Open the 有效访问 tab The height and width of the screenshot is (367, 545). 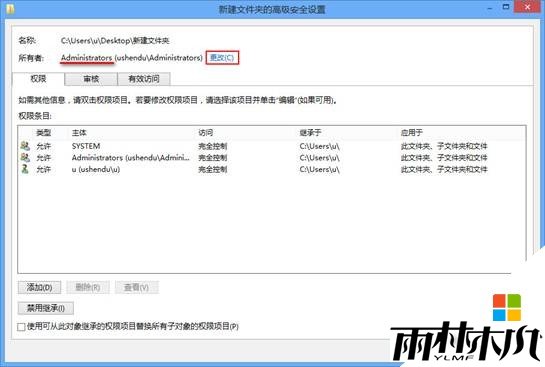pyautogui.click(x=144, y=79)
